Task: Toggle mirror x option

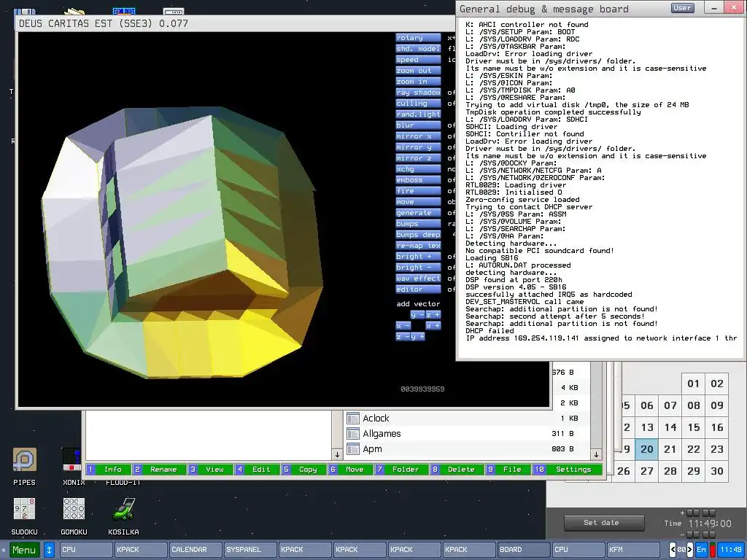Action: pyautogui.click(x=418, y=136)
